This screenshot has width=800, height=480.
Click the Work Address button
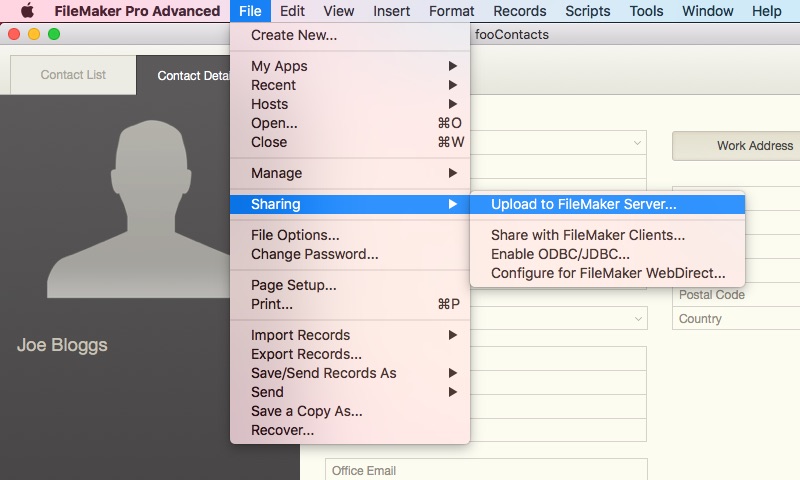coord(736,146)
